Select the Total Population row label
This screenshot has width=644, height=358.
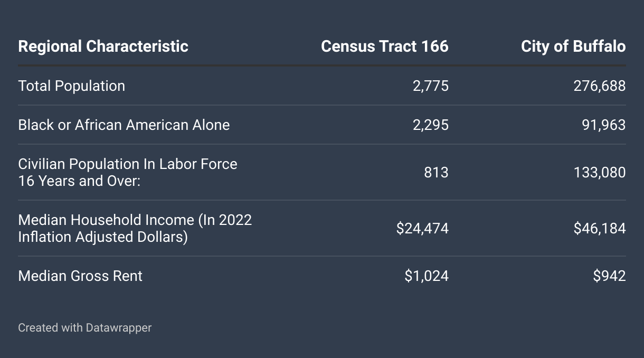click(x=72, y=86)
